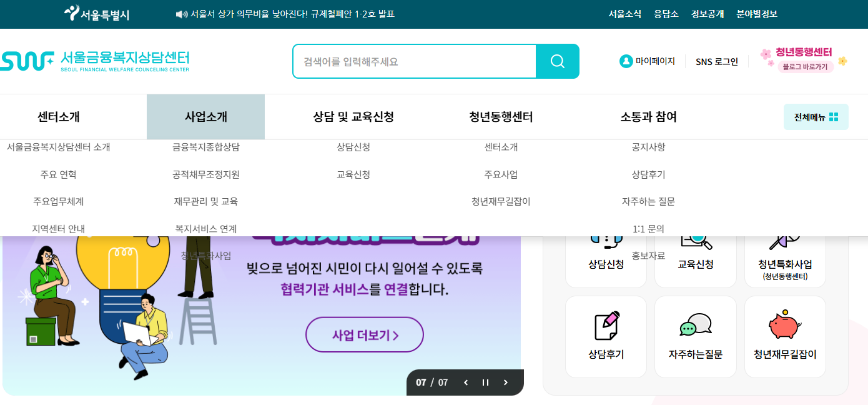The height and width of the screenshot is (405, 868).
Task: Open the 사업소개 main menu
Action: (x=206, y=117)
